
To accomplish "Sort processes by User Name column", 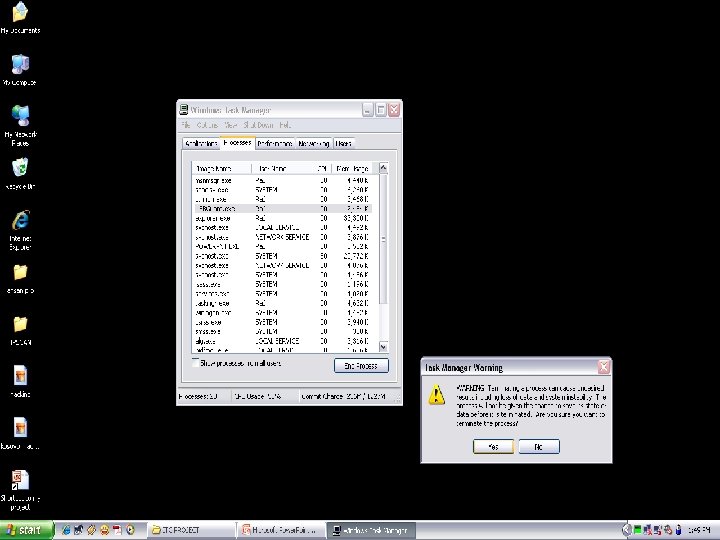I will [x=281, y=169].
